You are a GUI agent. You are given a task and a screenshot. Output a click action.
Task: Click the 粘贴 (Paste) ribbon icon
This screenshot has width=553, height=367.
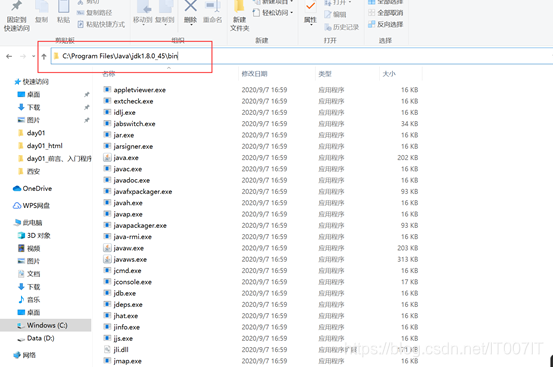point(63,12)
